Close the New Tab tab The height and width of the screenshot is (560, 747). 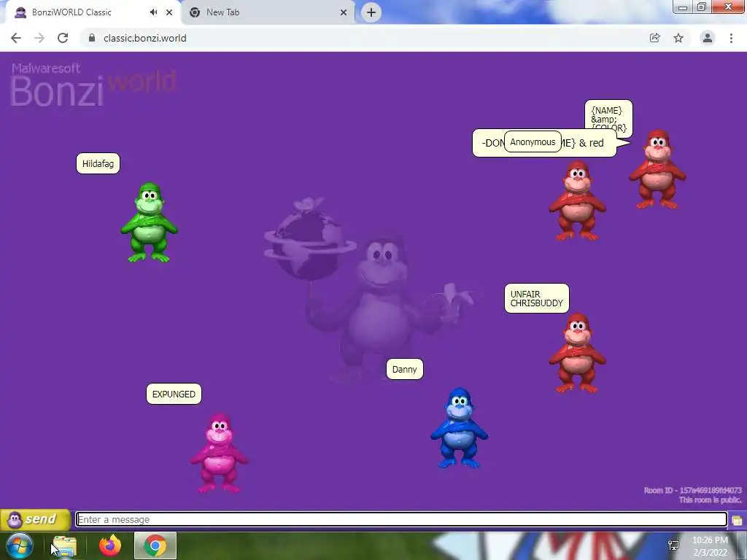click(344, 12)
